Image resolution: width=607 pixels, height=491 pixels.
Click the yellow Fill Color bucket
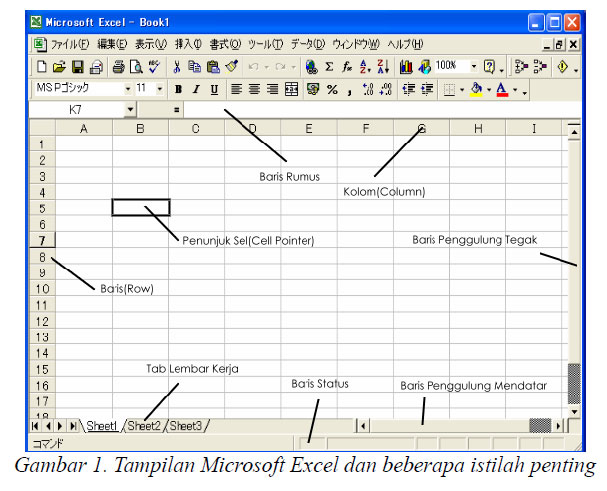477,89
